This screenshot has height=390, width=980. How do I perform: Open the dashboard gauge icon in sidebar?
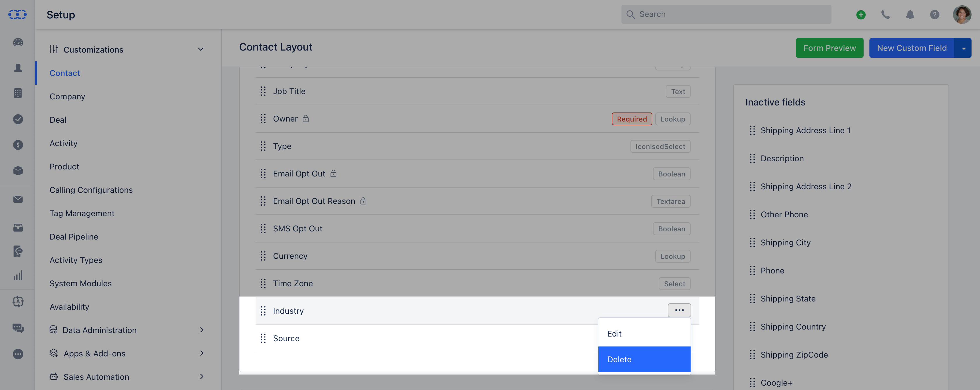pos(18,42)
